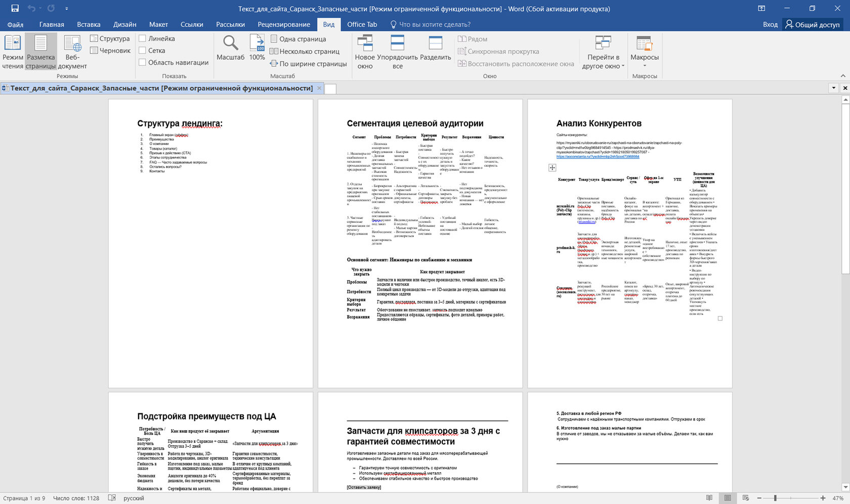
Task: Click the zoom slider handle
Action: 775,498
